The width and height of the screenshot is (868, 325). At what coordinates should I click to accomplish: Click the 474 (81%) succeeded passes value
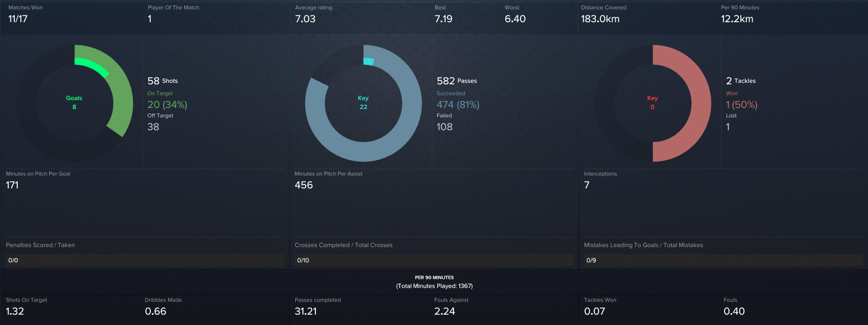(x=458, y=105)
